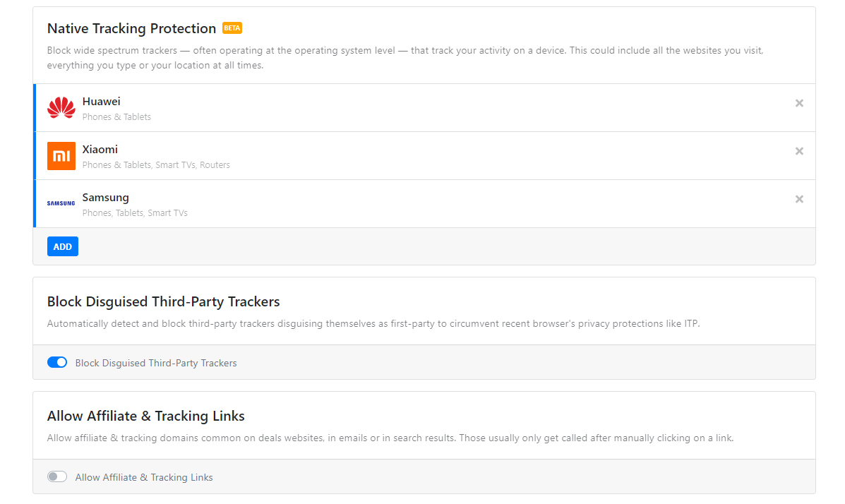The image size is (845, 504).
Task: Enable Allow Affiliate & Tracking Links toggle
Action: click(x=57, y=477)
